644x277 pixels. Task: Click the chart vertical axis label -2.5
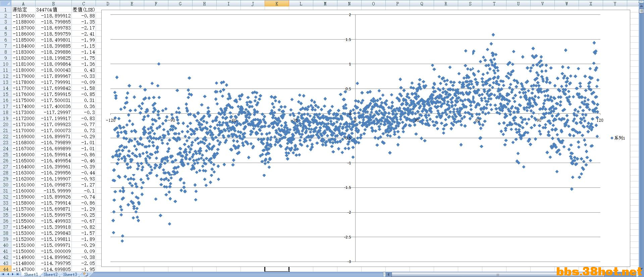[347, 237]
